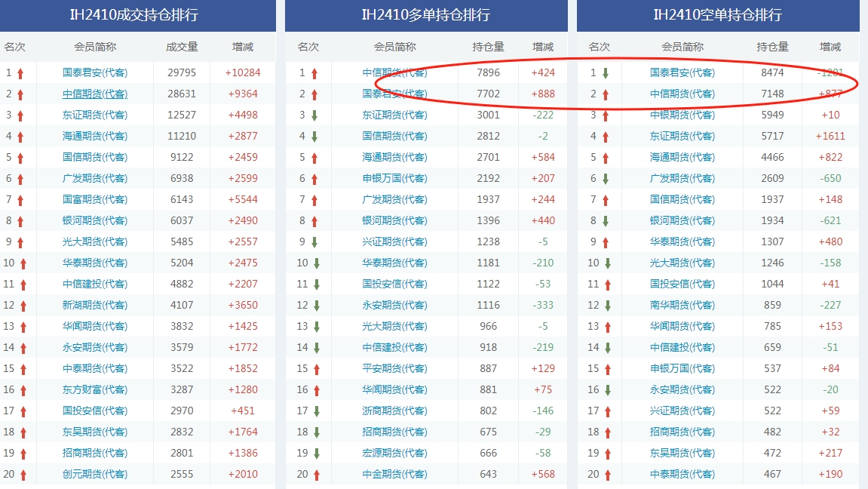Open 东吴期货(代客) link in 空单持仓排行
The image size is (868, 489).
click(x=682, y=453)
